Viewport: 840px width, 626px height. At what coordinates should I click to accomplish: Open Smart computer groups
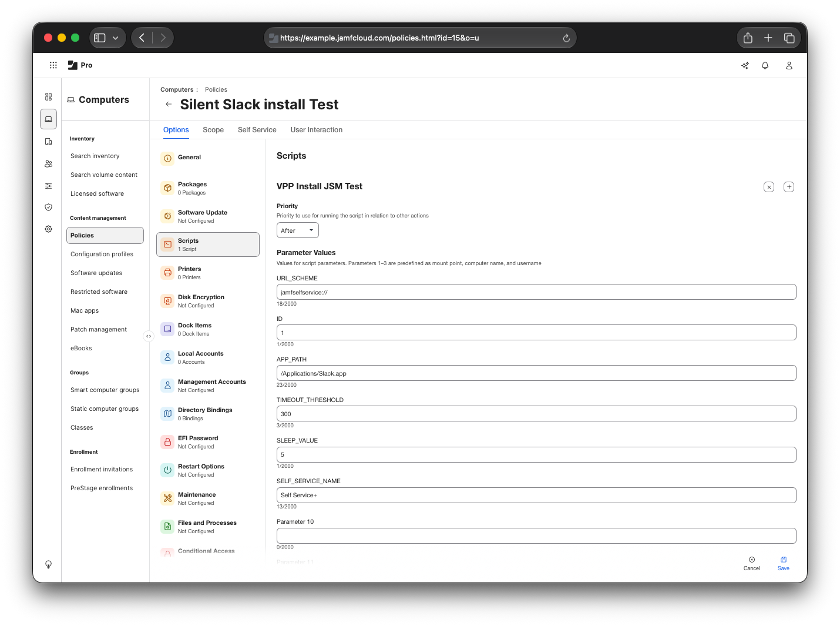pos(105,390)
